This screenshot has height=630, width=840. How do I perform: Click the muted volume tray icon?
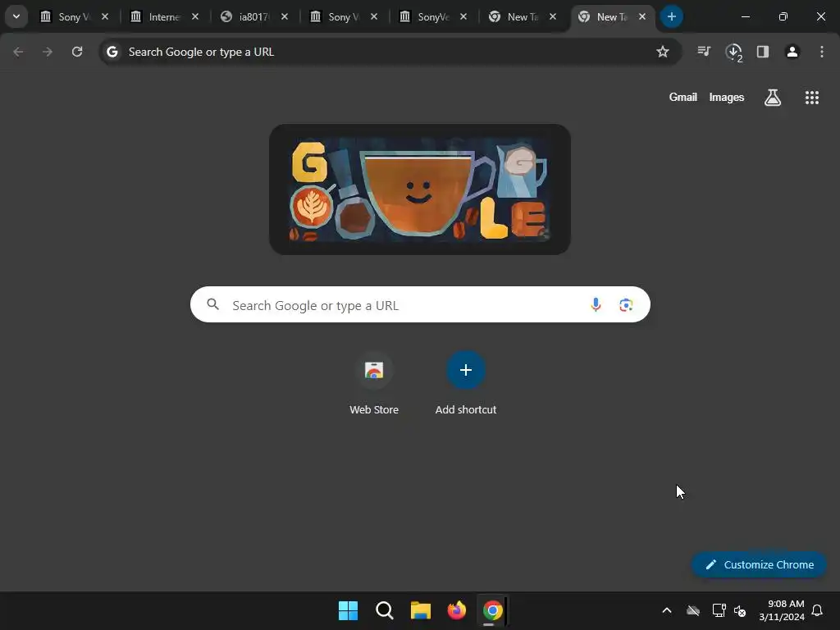(740, 610)
